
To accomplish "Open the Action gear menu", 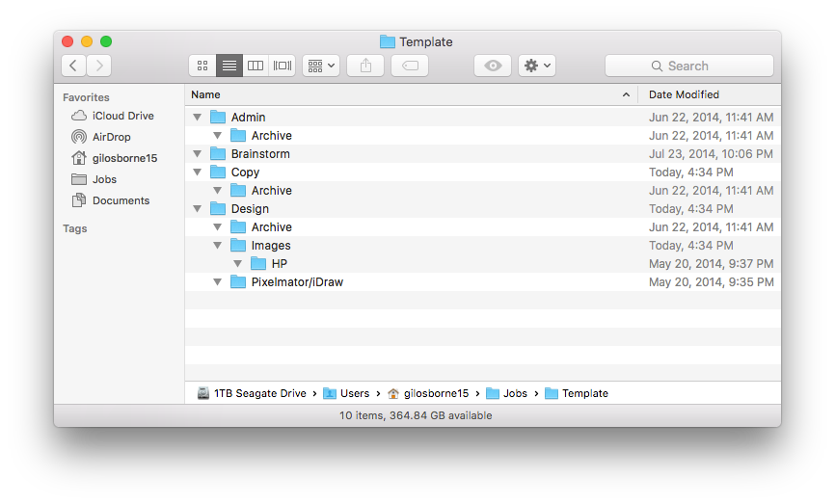I will point(537,66).
